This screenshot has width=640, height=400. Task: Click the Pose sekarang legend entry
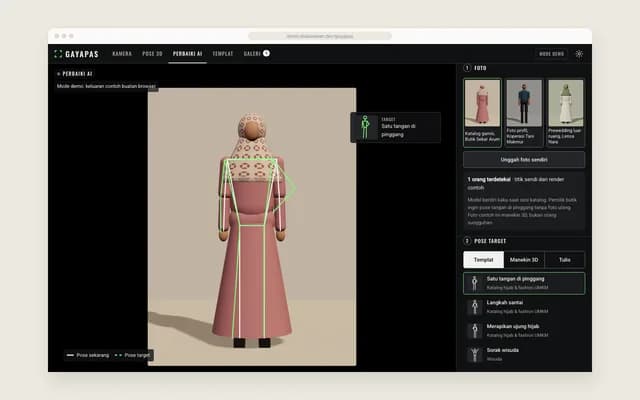(88, 355)
